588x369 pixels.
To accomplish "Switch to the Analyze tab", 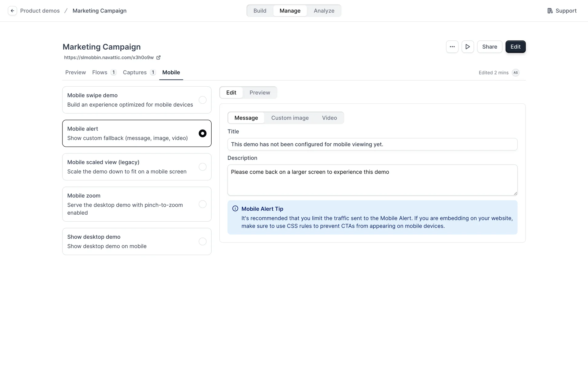I will 324,11.
